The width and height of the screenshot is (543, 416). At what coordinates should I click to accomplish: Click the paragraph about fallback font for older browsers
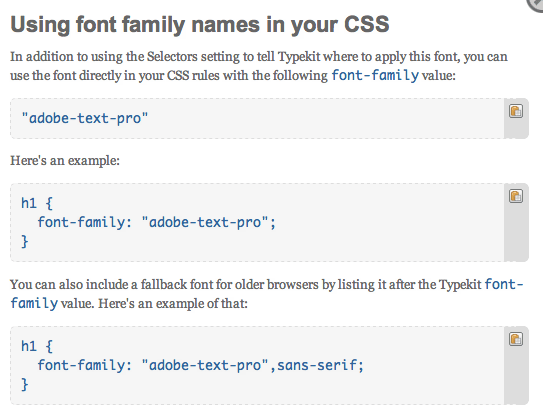pyautogui.click(x=267, y=294)
